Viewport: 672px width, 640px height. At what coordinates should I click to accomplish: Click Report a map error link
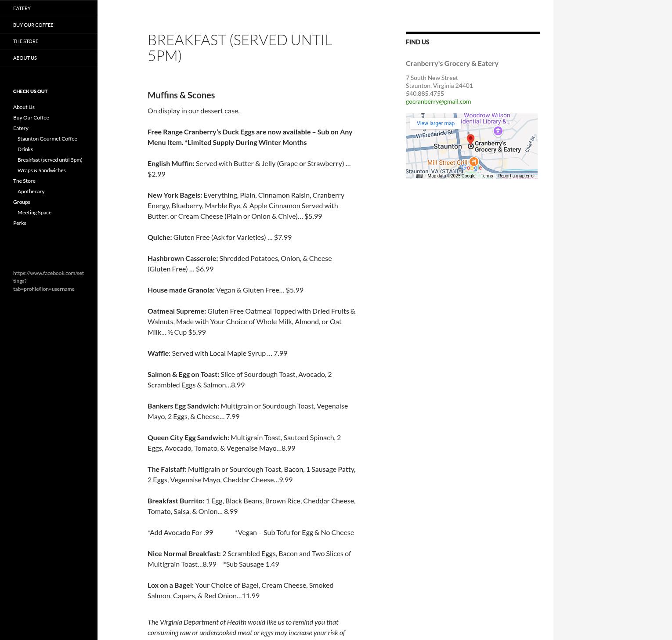click(516, 176)
